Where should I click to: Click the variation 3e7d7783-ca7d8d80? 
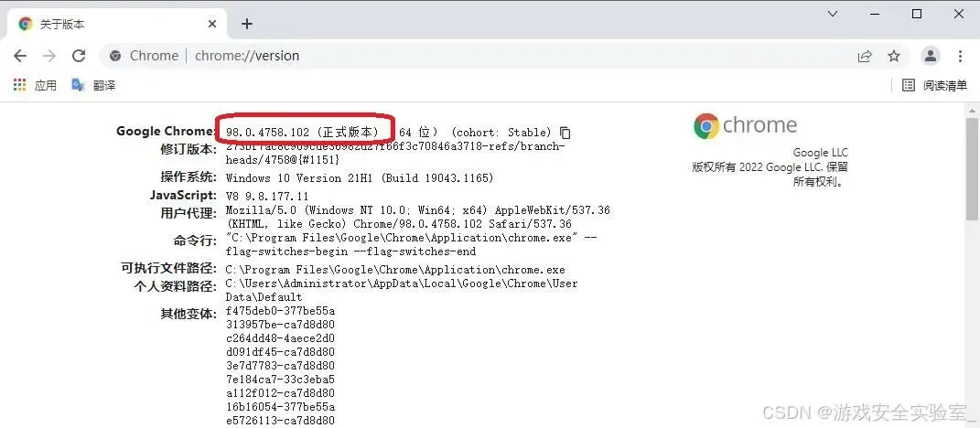280,366
